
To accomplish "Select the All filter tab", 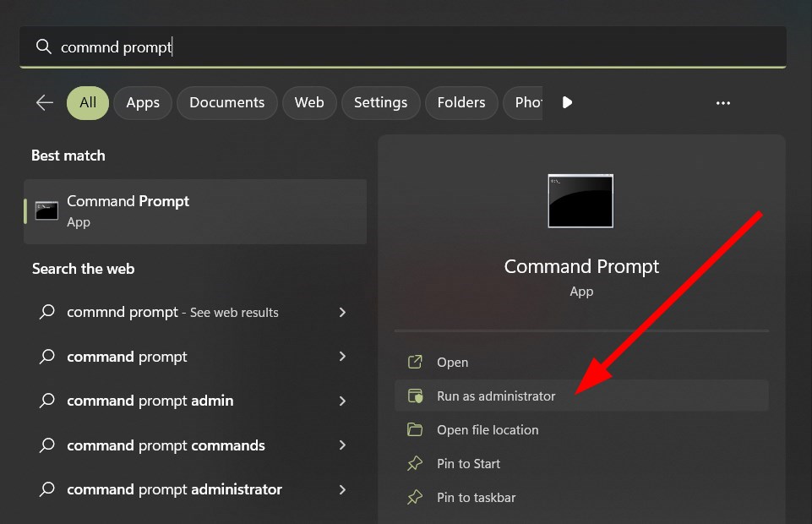I will pyautogui.click(x=88, y=102).
